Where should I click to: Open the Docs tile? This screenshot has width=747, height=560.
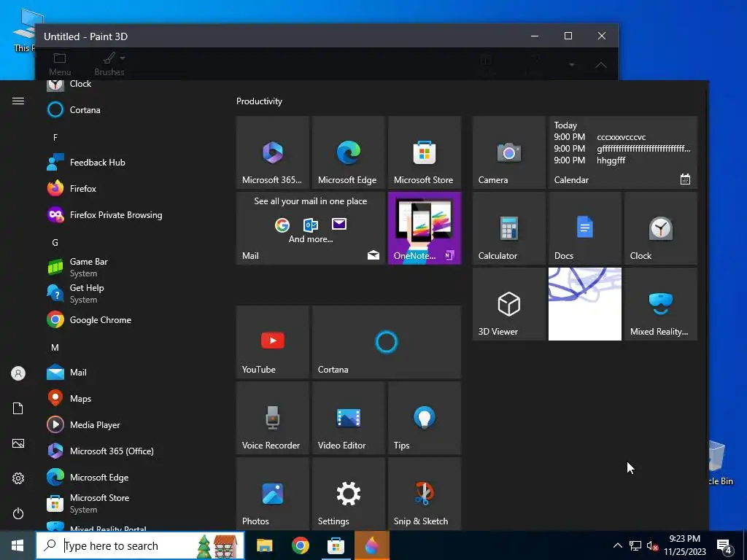pos(584,228)
